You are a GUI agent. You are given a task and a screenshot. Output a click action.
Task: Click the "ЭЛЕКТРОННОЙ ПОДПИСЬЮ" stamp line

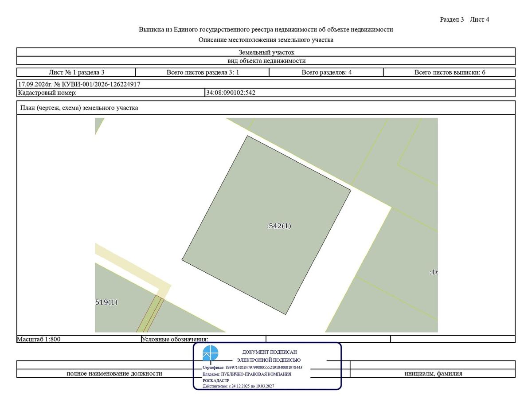pos(269,360)
